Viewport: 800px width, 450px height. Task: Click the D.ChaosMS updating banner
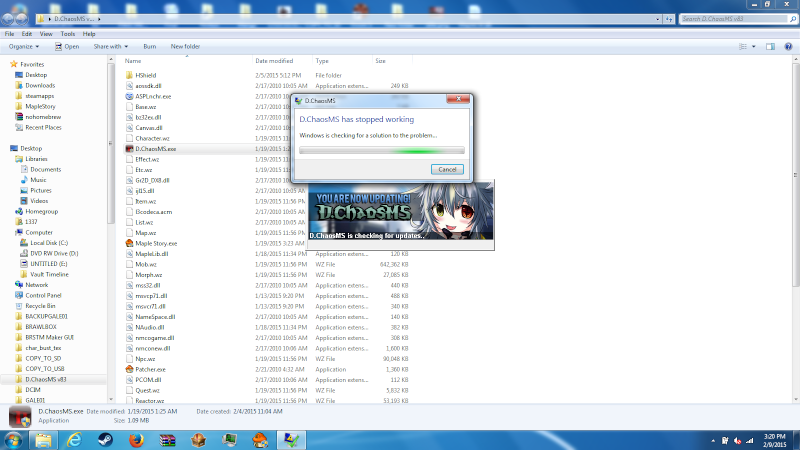[401, 212]
